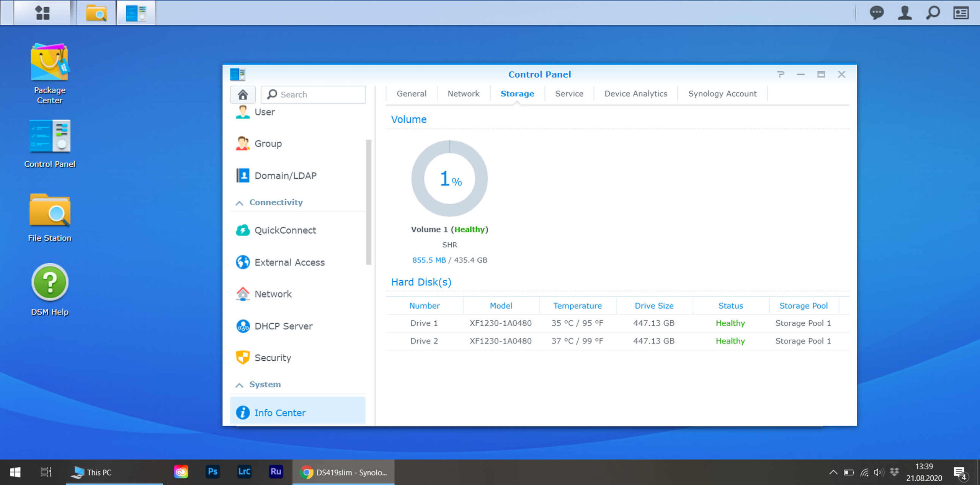The height and width of the screenshot is (485, 980).
Task: Click the 37 °C / 99 °F temperature
Action: point(577,341)
